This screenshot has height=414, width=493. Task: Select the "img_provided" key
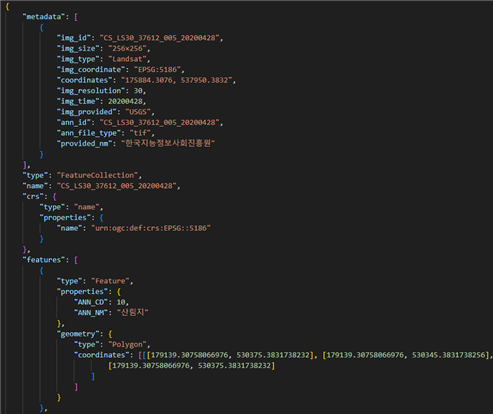tap(86, 112)
